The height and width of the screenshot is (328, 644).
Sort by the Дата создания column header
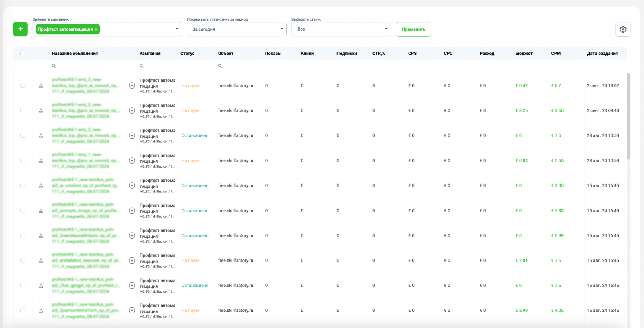[602, 53]
